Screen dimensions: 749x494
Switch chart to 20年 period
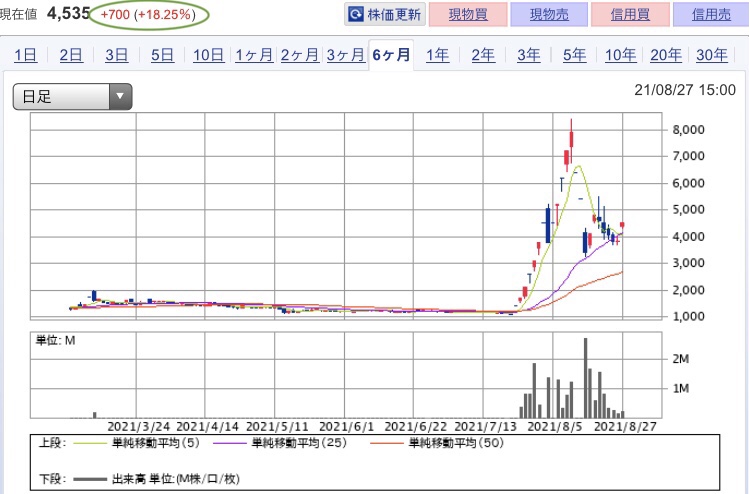click(x=666, y=55)
